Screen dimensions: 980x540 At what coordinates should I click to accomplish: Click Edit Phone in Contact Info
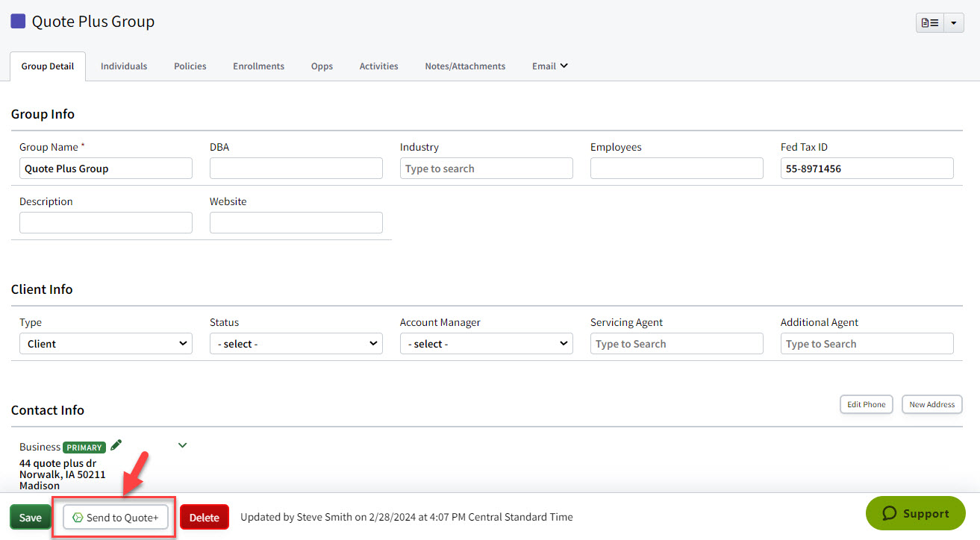866,404
